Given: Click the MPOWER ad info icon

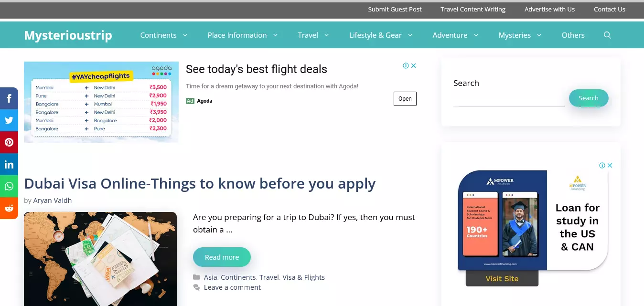Looking at the screenshot, I should click(x=602, y=165).
